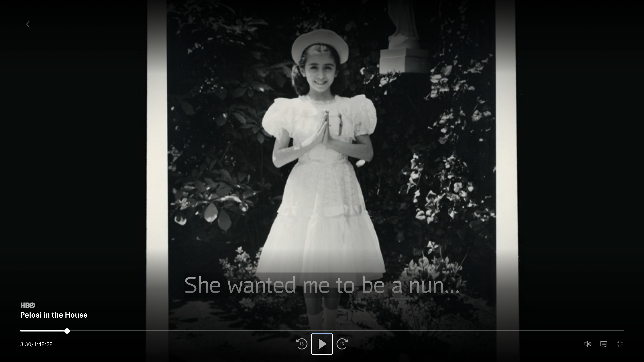Go back using the top-left arrow
The height and width of the screenshot is (362, 644).
pos(28,24)
